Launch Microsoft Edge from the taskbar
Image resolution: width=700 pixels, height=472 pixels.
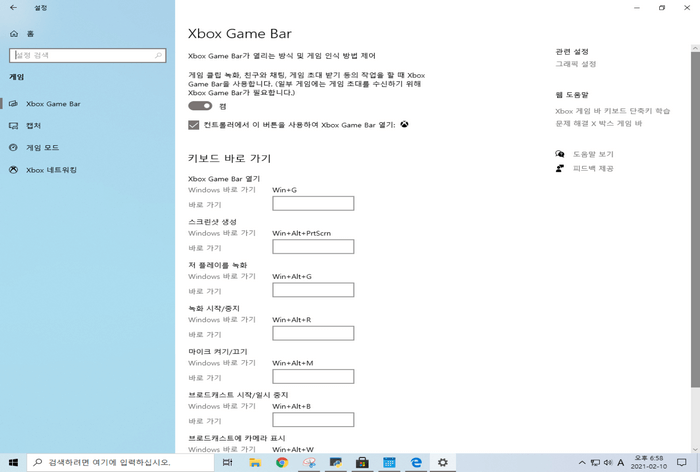(x=416, y=463)
